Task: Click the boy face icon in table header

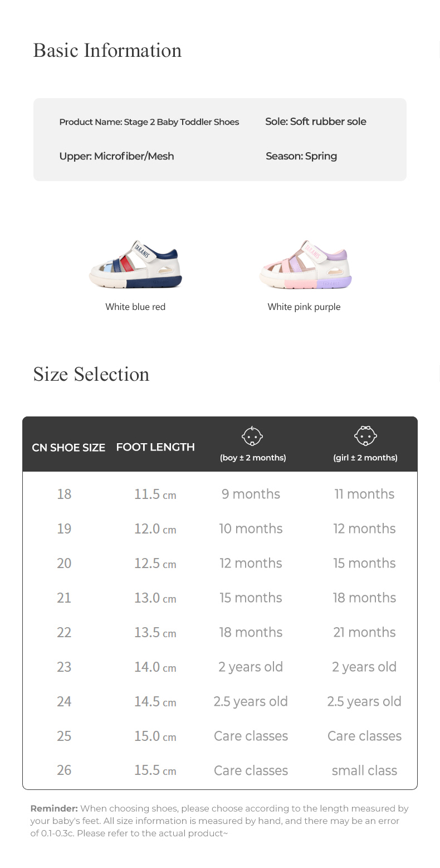Action: [252, 436]
